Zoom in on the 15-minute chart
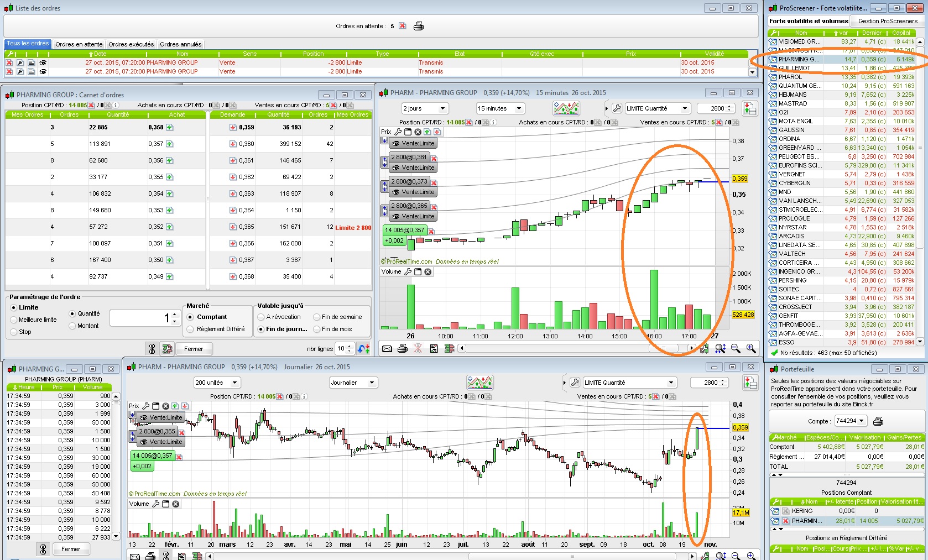The width and height of the screenshot is (928, 560). tap(751, 348)
